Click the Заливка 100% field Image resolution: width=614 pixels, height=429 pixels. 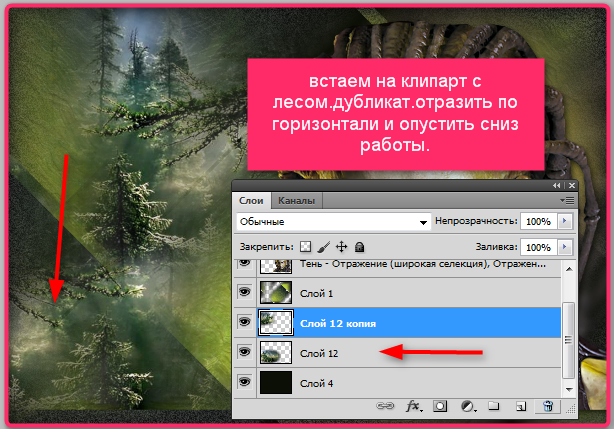tap(539, 247)
